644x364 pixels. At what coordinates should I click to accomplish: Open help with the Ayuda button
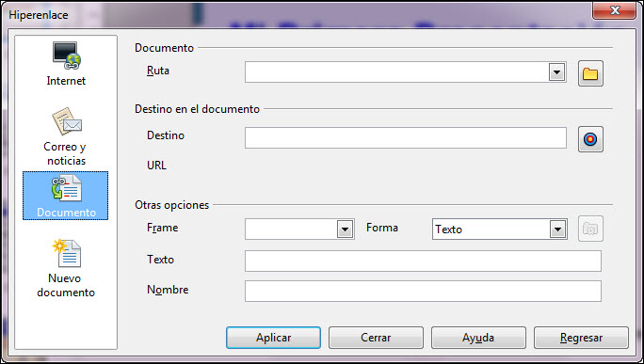coord(478,338)
